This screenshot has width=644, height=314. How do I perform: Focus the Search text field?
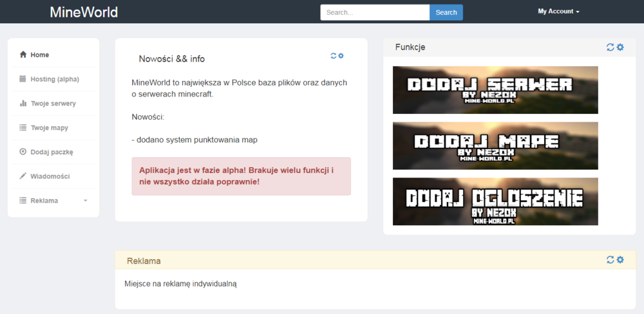point(375,12)
